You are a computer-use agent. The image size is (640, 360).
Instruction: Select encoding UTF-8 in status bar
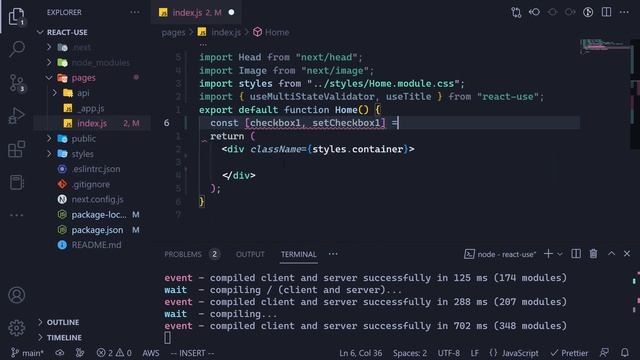coord(449,353)
